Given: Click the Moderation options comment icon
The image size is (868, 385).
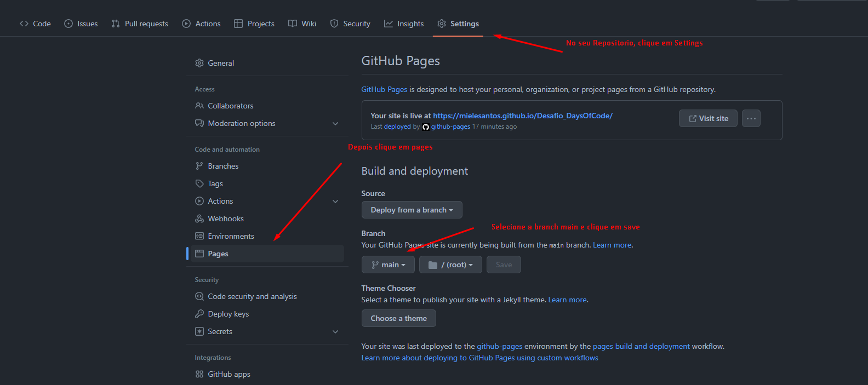Looking at the screenshot, I should 199,123.
